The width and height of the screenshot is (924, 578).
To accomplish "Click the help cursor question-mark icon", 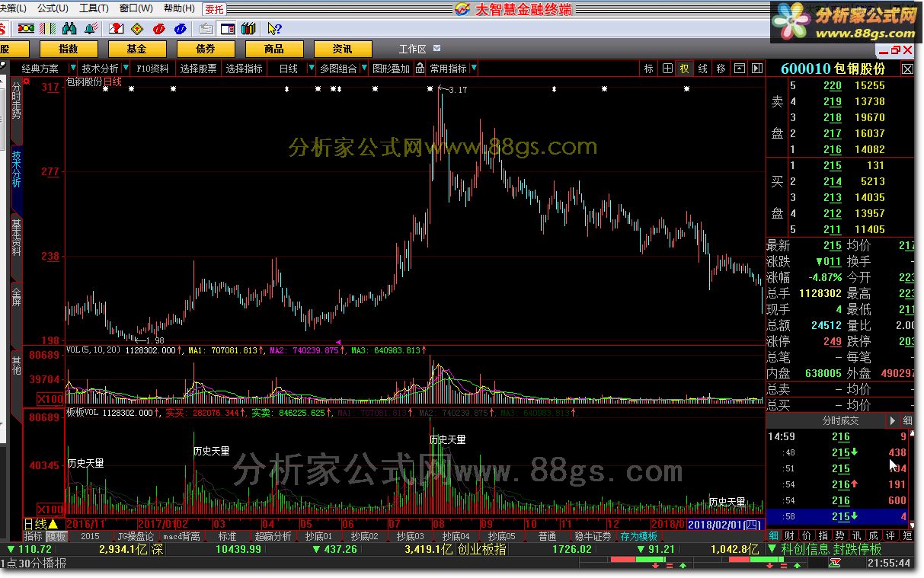I will pos(274,29).
